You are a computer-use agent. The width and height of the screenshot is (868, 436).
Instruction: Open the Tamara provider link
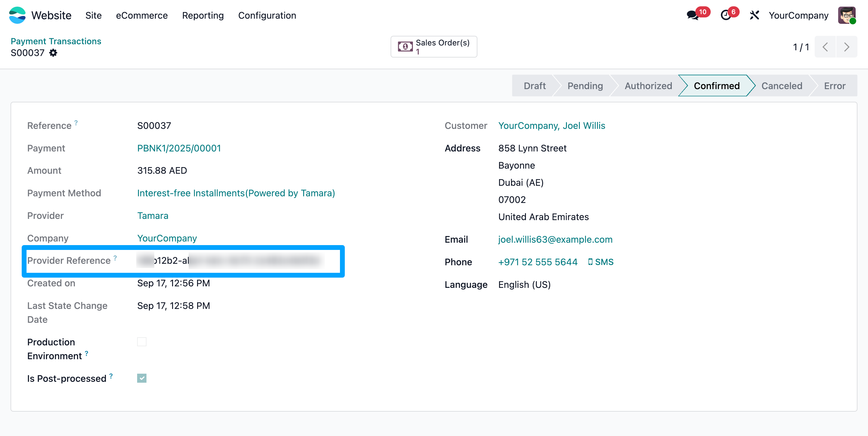point(153,216)
